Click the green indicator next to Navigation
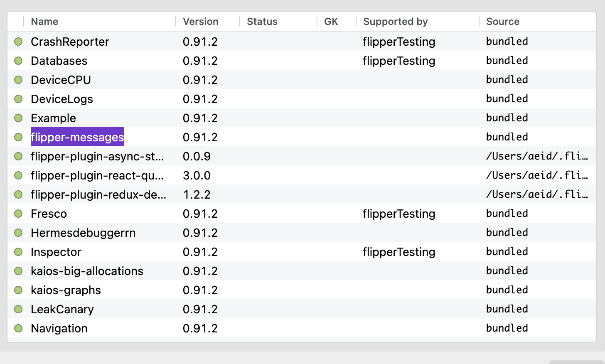 18,328
